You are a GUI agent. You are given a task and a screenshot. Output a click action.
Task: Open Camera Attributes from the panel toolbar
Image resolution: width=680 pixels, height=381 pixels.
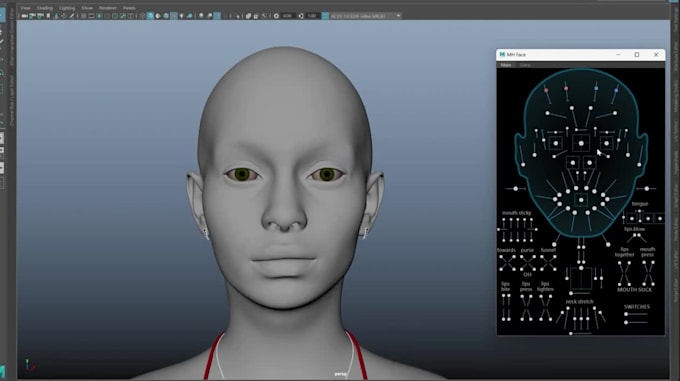pyautogui.click(x=40, y=16)
